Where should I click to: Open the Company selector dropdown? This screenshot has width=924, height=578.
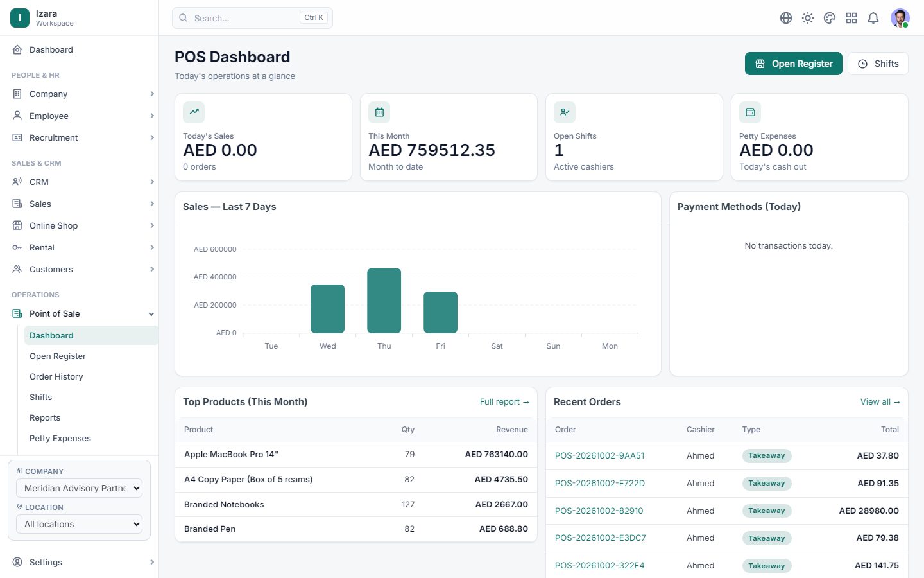click(79, 488)
